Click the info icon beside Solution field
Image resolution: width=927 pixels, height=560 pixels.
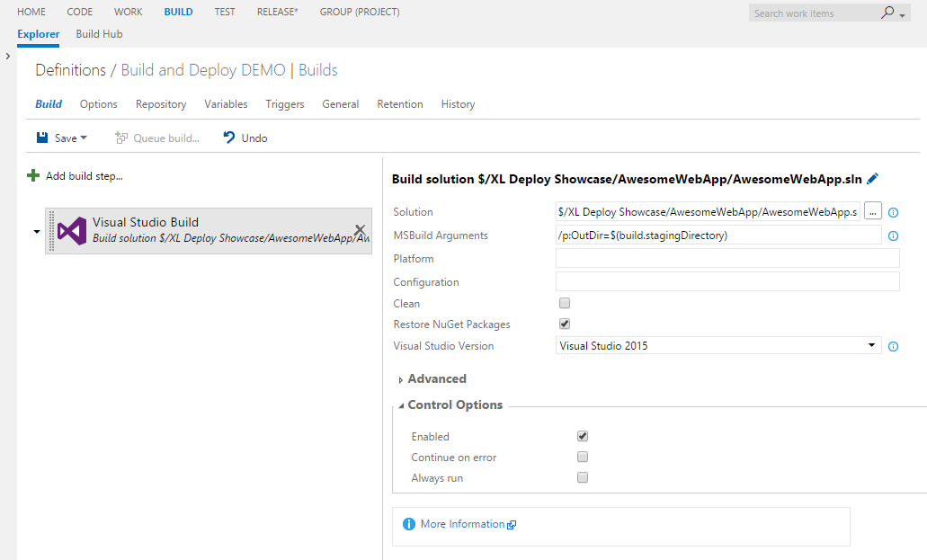click(894, 213)
